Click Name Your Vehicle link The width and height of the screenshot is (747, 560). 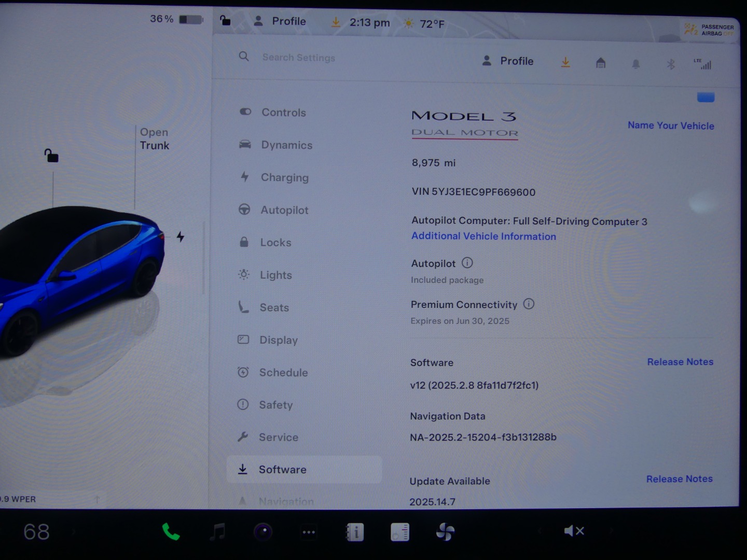(x=671, y=125)
